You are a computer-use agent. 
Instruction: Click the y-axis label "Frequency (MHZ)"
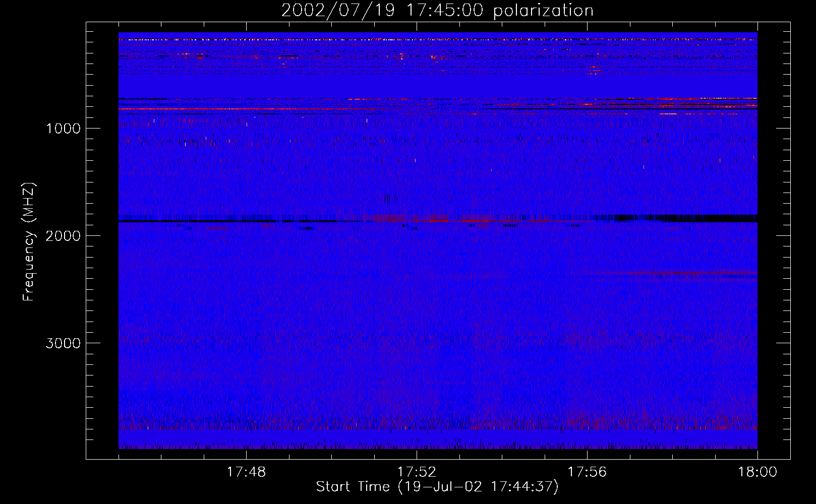(x=29, y=242)
